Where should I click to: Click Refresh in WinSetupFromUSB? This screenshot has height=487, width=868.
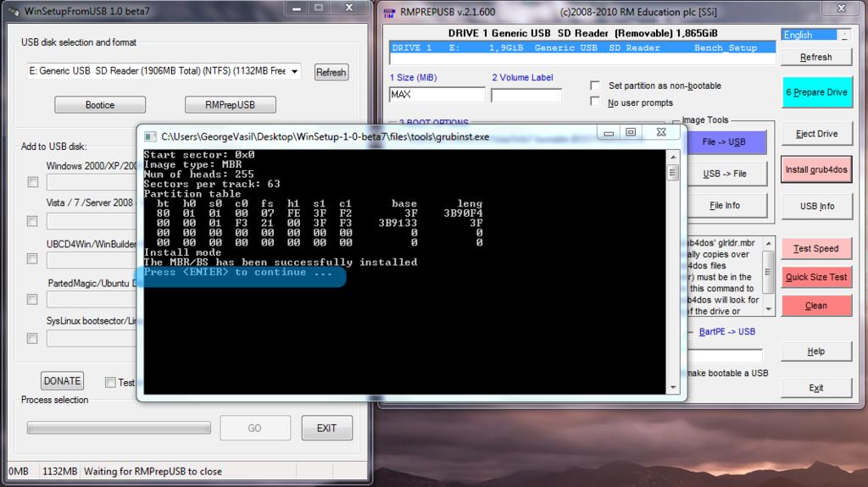click(331, 72)
